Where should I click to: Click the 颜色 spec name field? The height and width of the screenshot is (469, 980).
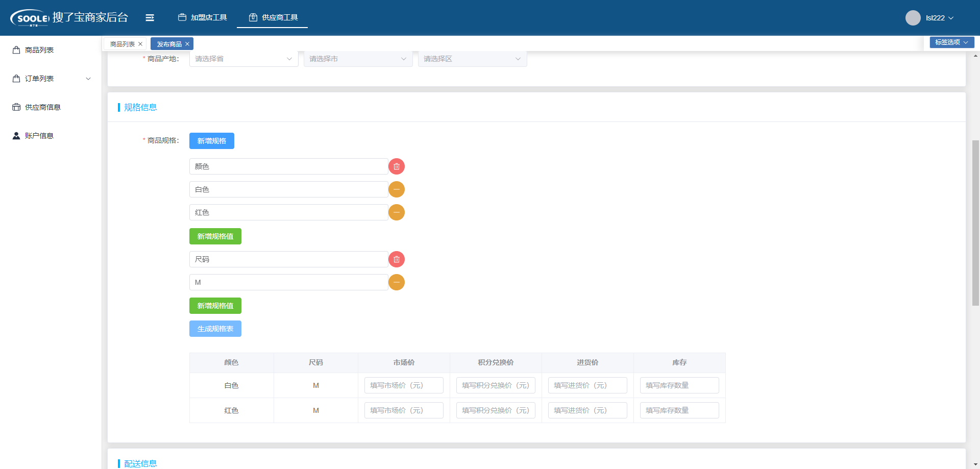(x=288, y=166)
